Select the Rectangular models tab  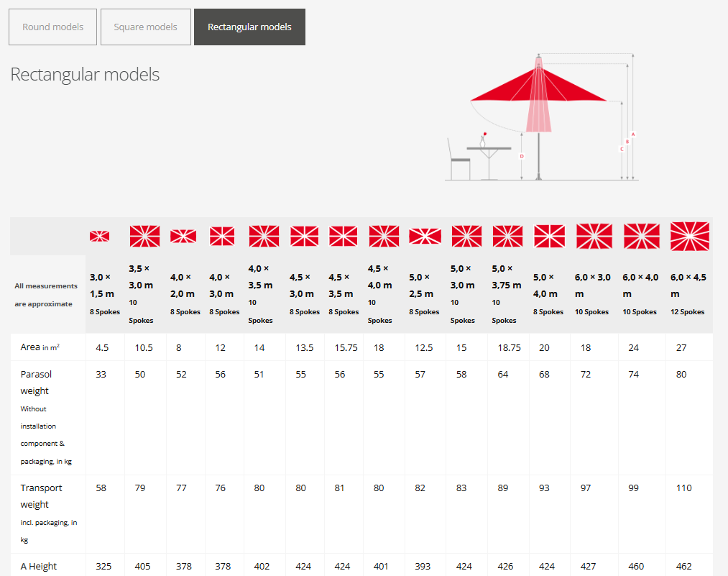click(249, 27)
